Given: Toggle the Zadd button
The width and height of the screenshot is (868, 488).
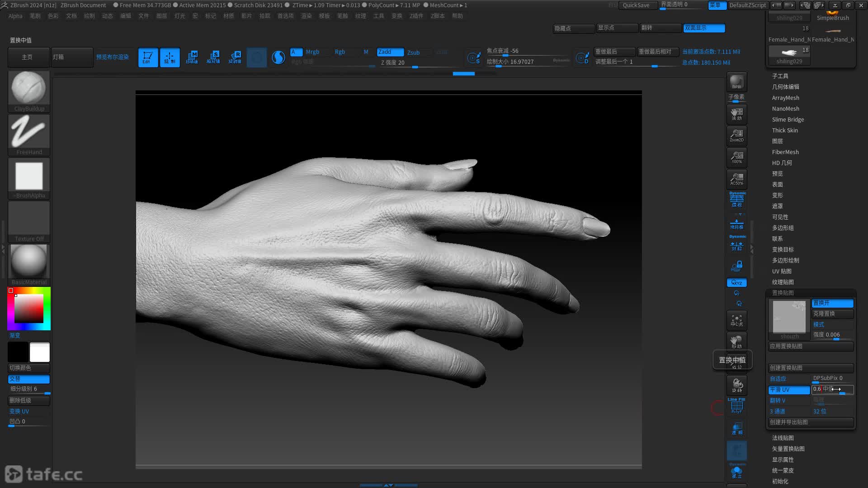Looking at the screenshot, I should [390, 52].
